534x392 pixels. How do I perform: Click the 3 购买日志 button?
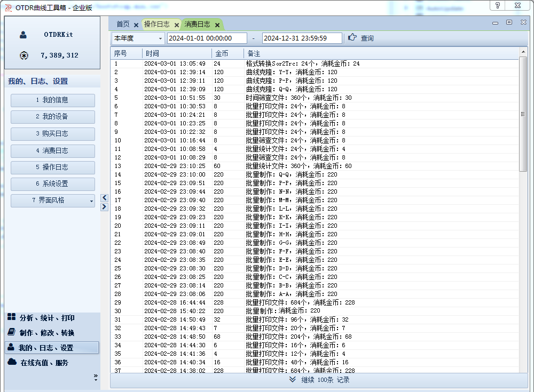[52, 134]
